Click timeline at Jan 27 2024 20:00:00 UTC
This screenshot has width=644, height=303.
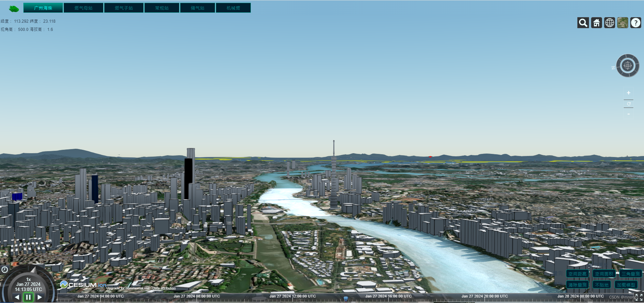[485, 296]
